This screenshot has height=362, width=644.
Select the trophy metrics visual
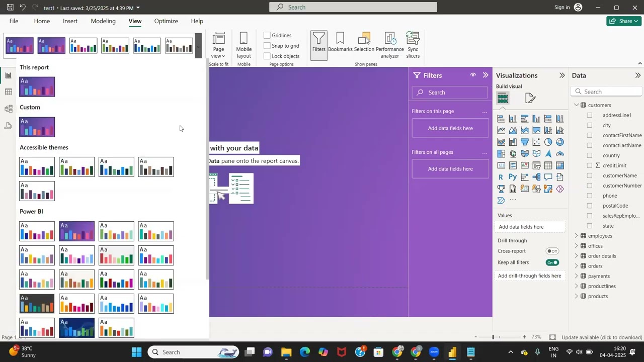(501, 189)
